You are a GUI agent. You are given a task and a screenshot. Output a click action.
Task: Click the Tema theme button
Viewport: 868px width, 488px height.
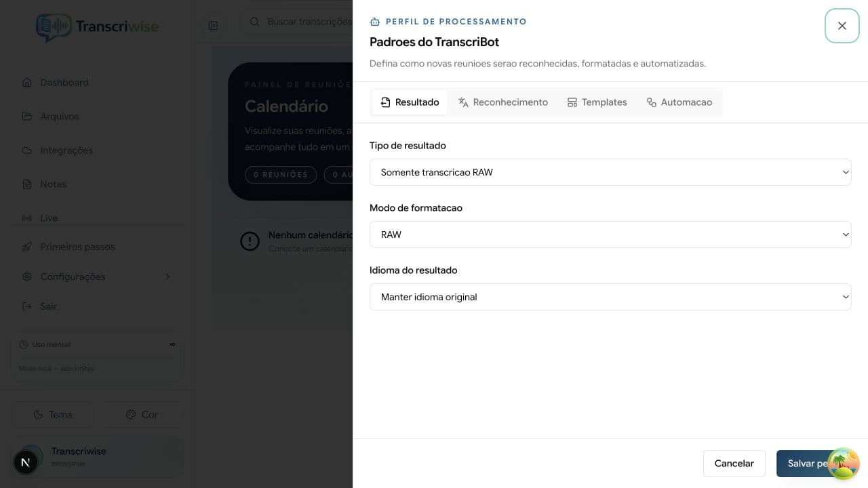click(53, 414)
